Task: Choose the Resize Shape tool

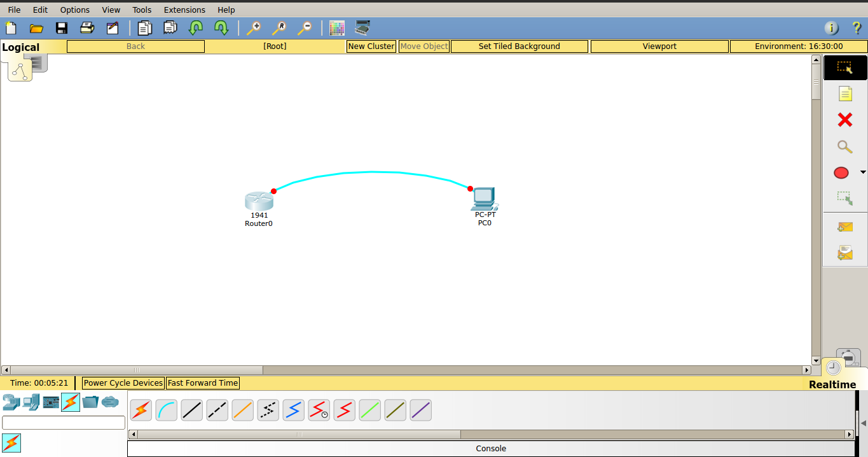Action: (x=845, y=198)
